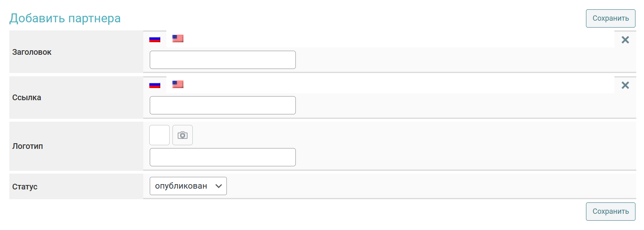Click the chevron arrow of status select
644x230 pixels.
(219, 186)
